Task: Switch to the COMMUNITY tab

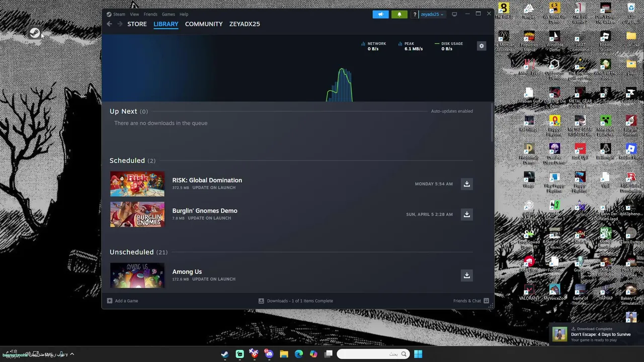Action: click(x=204, y=24)
